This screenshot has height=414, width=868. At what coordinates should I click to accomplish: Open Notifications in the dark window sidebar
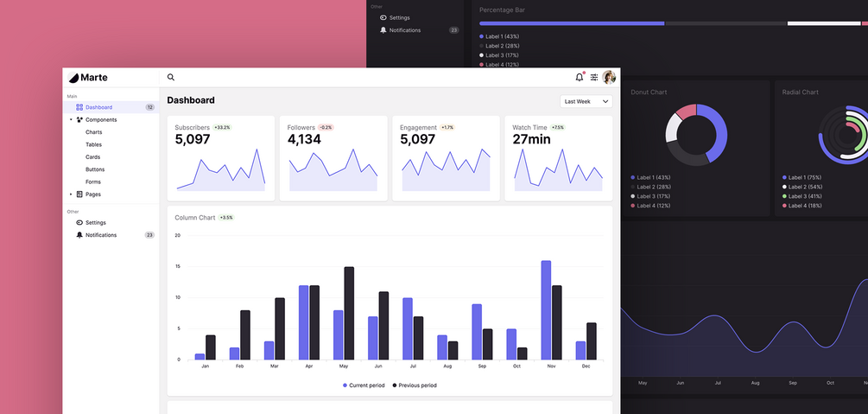(x=405, y=30)
